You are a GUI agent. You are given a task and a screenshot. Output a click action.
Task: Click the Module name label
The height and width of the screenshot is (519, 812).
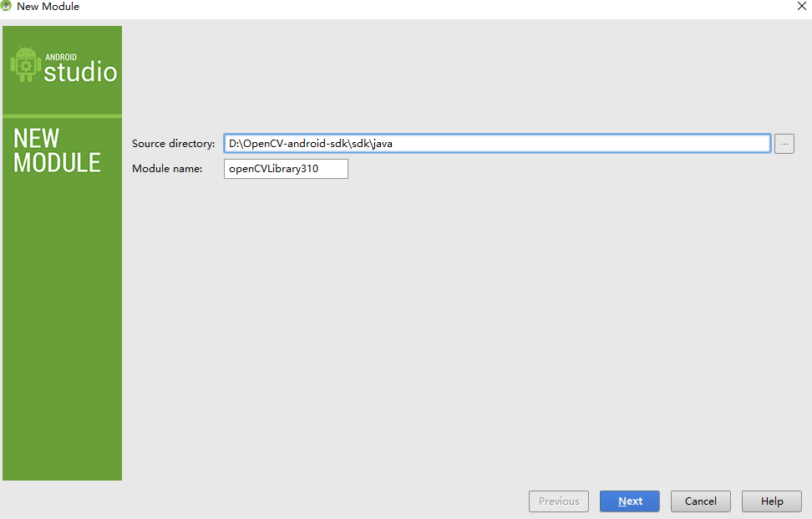click(167, 169)
